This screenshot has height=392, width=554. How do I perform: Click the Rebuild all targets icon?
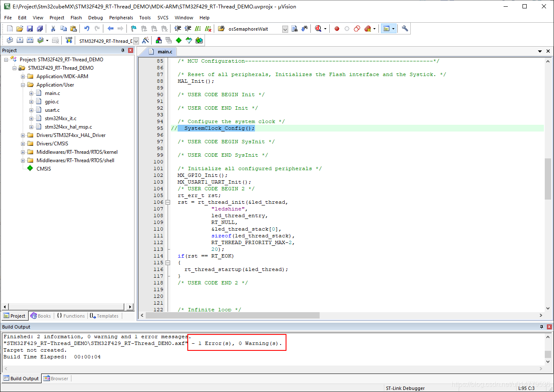(x=30, y=40)
